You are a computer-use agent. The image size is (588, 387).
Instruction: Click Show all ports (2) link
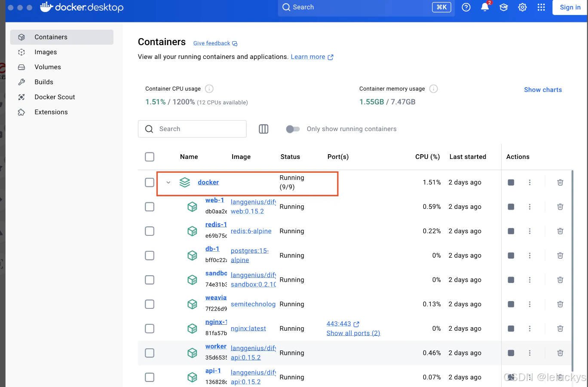point(353,333)
